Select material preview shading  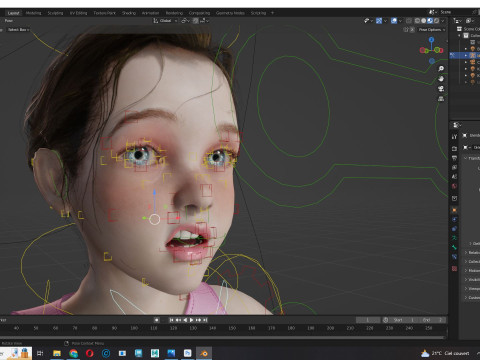(430, 21)
